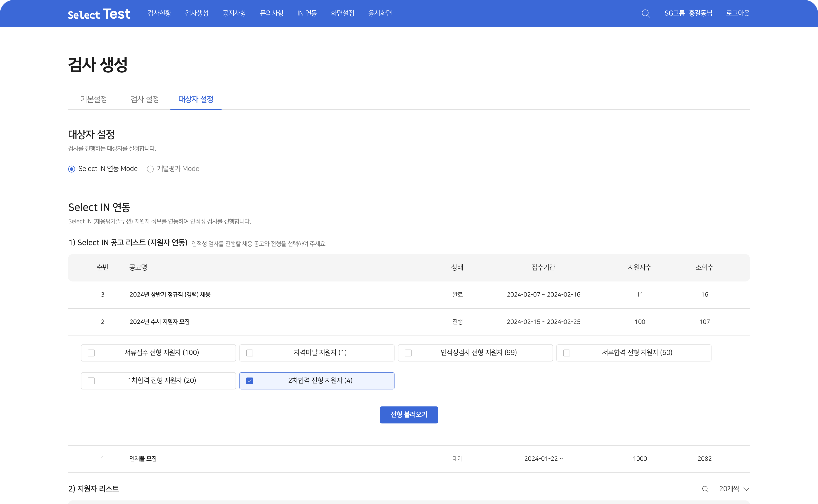Image resolution: width=818 pixels, height=504 pixels.
Task: Click the SG그룹 홍길동님 user name
Action: coord(688,13)
